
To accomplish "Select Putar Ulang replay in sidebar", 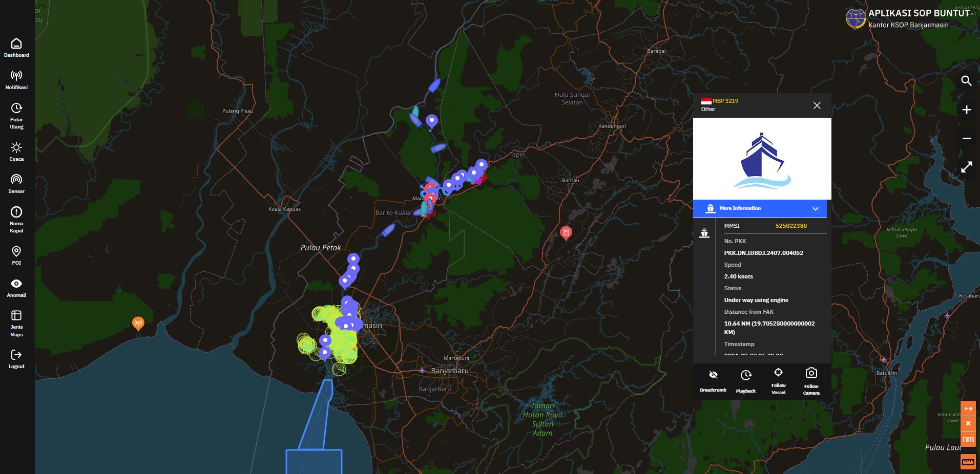I will pyautogui.click(x=16, y=116).
